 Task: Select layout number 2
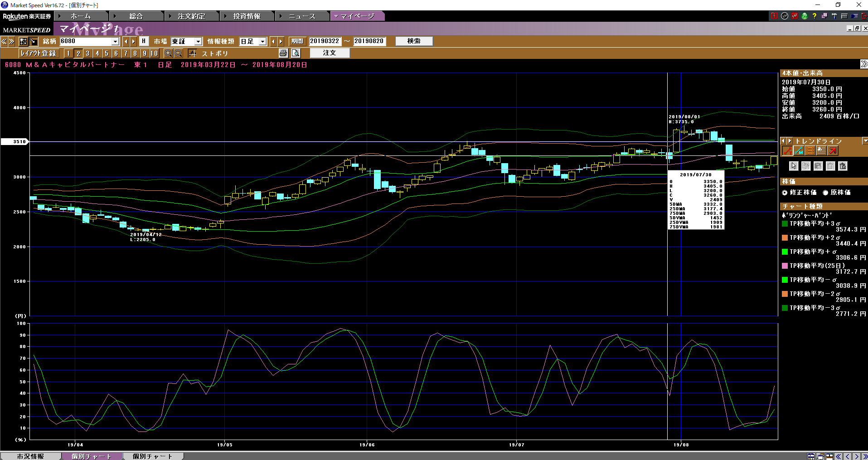(x=78, y=53)
